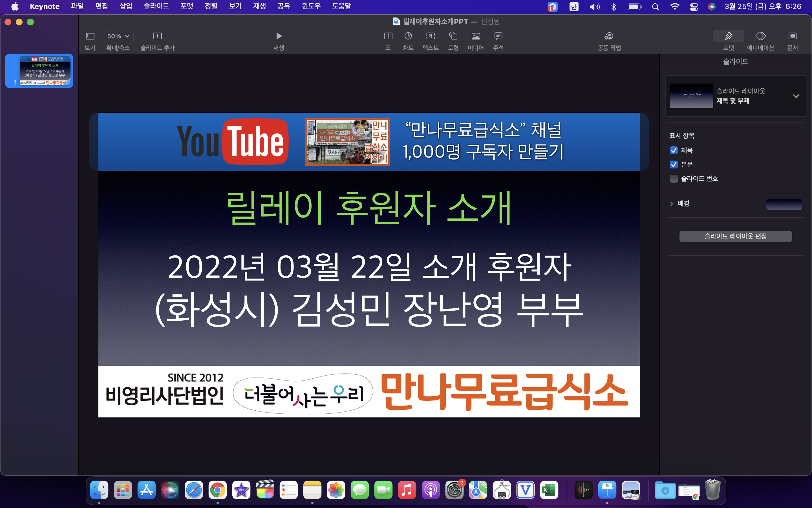The height and width of the screenshot is (508, 812).
Task: Open Control Center in menu bar
Action: click(x=694, y=7)
